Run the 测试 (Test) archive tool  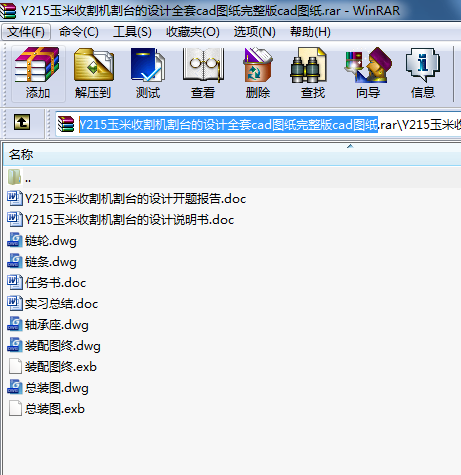click(148, 73)
